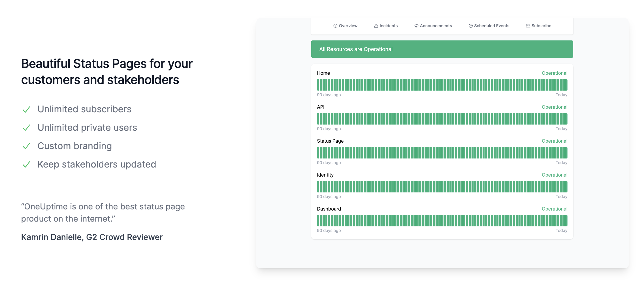Viewport: 644px width, 296px height.
Task: Click the Incidents warning triangle icon
Action: tap(376, 26)
